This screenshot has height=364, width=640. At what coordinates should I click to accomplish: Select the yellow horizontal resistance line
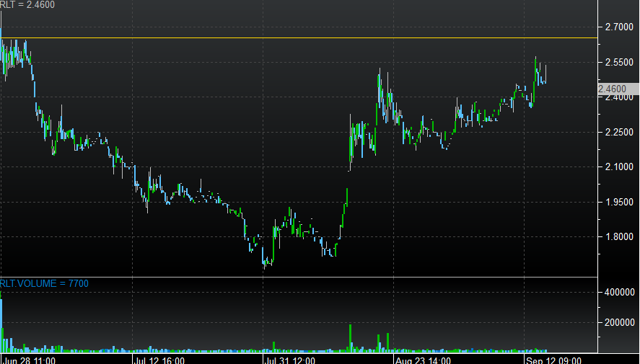coord(289,37)
